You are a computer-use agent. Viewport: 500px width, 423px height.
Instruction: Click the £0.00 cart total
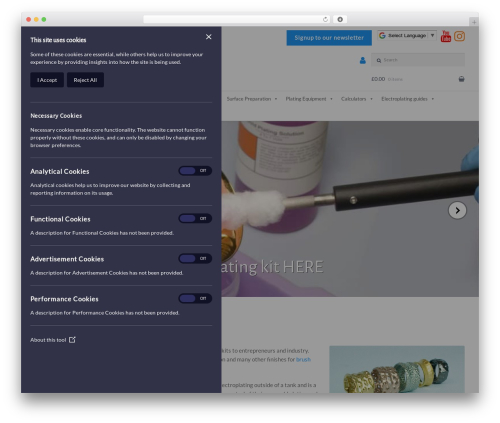pos(378,79)
